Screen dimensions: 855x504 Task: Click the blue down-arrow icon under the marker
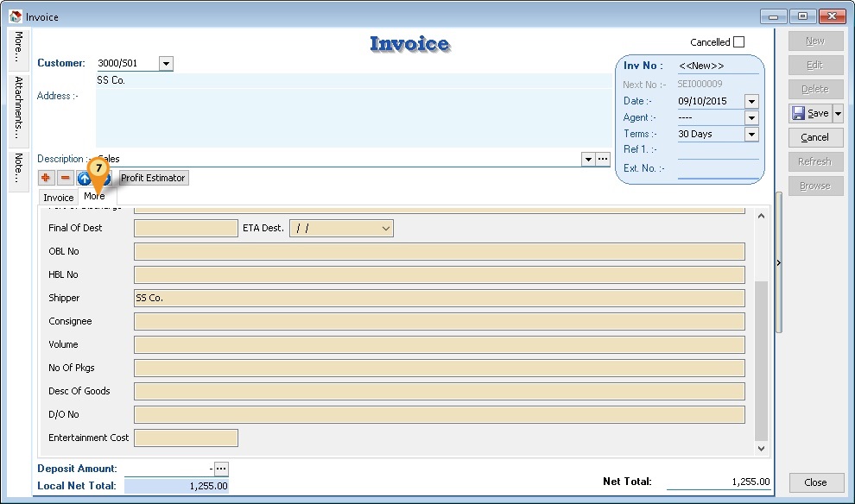(104, 178)
